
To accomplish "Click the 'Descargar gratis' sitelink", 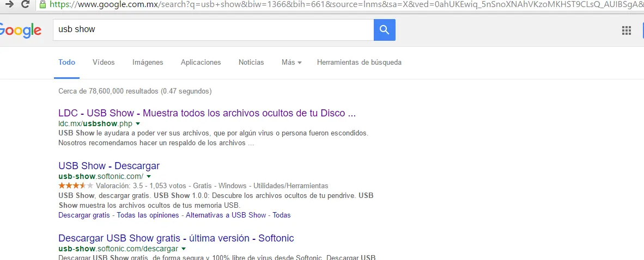I will [84, 215].
